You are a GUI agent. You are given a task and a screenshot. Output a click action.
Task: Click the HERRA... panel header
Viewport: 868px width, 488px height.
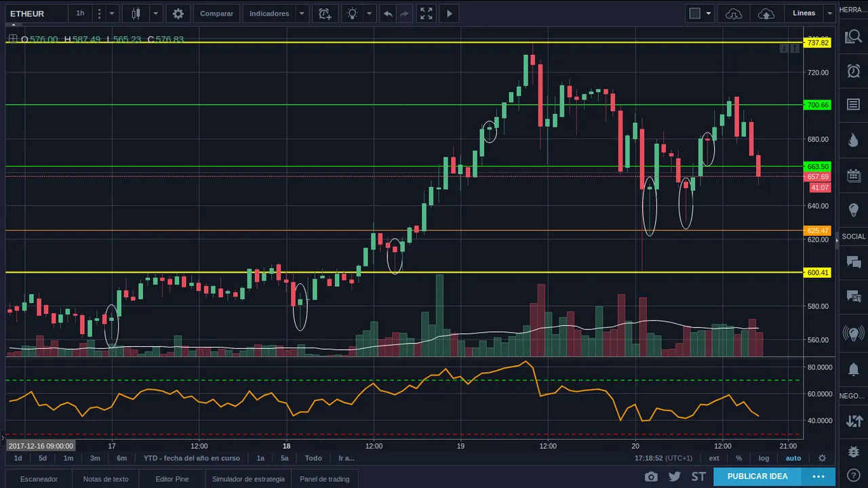tap(853, 9)
